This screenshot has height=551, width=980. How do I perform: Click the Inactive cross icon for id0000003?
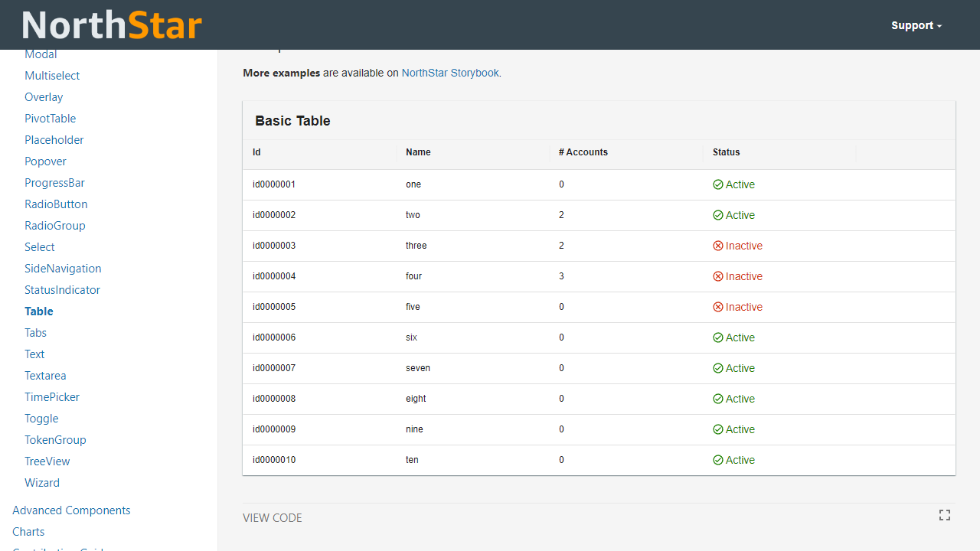[718, 246]
